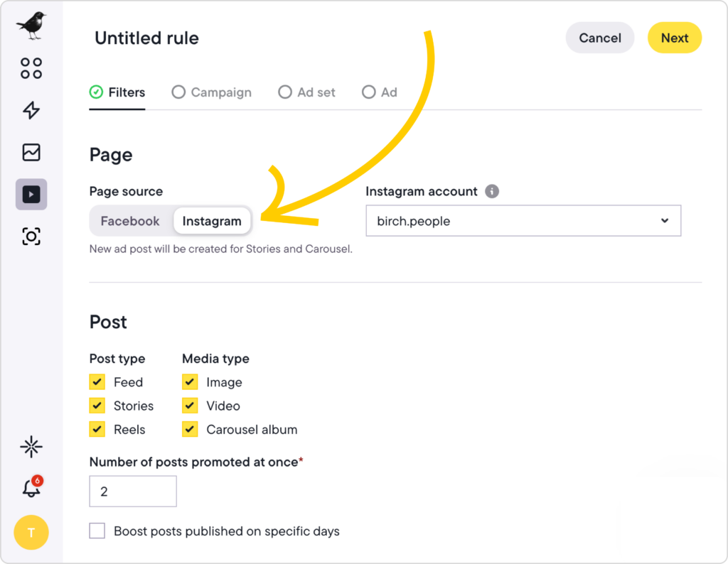Image resolution: width=728 pixels, height=564 pixels.
Task: Select the Ad set step tab
Action: [x=306, y=92]
